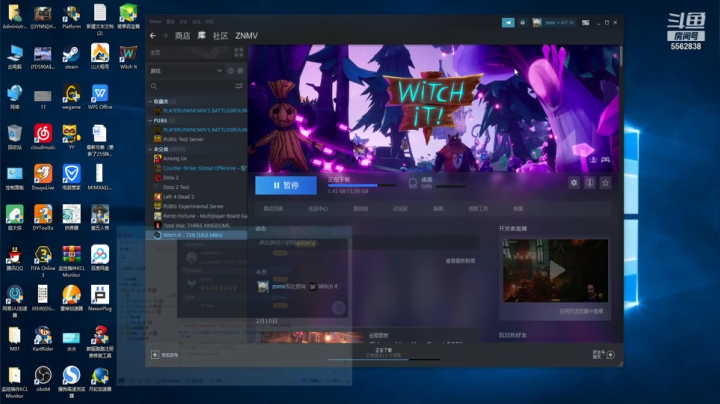Open the M01 folder on desktop
Screen dimensions: 720x404
pos(15,339)
